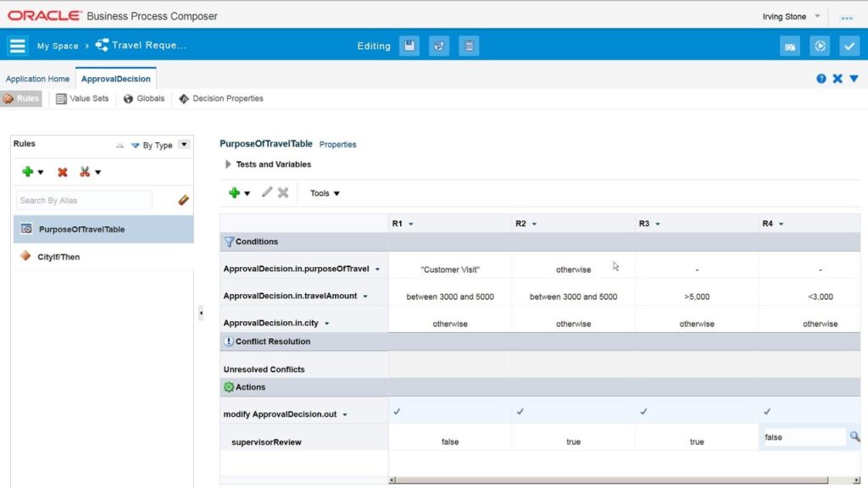Image resolution: width=868 pixels, height=488 pixels.
Task: Collapse the Rules panel with splitter arrow
Action: [201, 313]
